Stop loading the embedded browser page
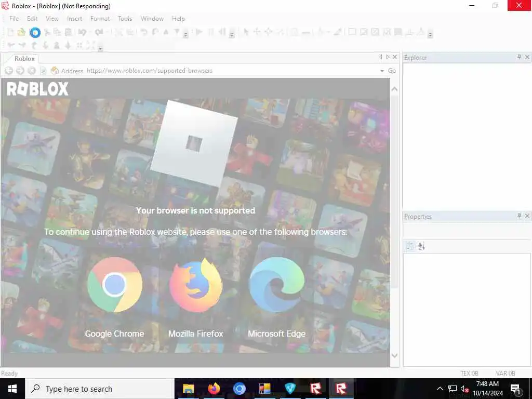 pyautogui.click(x=32, y=71)
